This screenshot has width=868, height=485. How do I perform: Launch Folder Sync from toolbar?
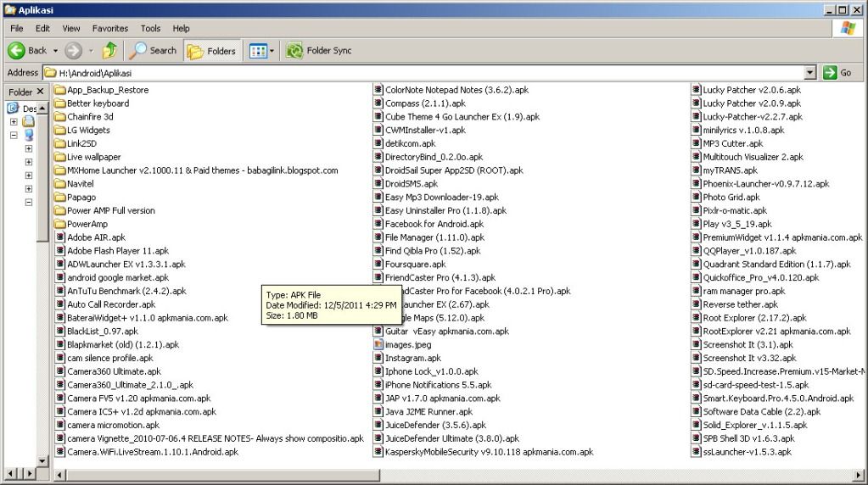click(319, 50)
